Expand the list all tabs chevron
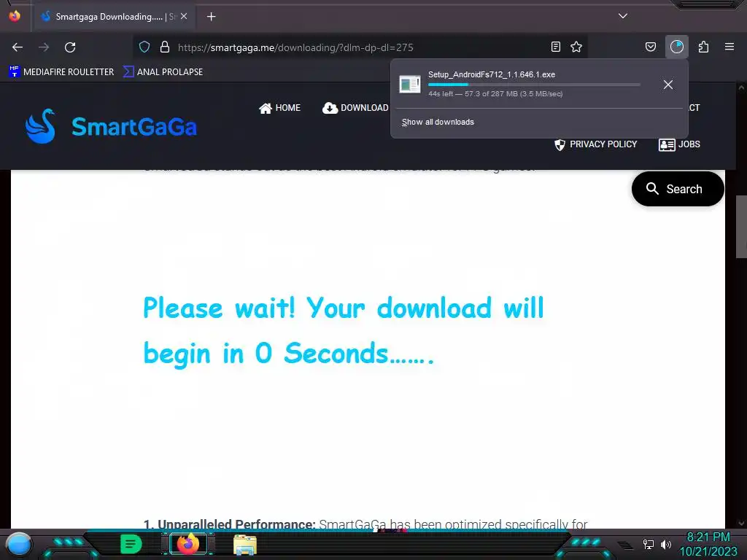 tap(623, 16)
